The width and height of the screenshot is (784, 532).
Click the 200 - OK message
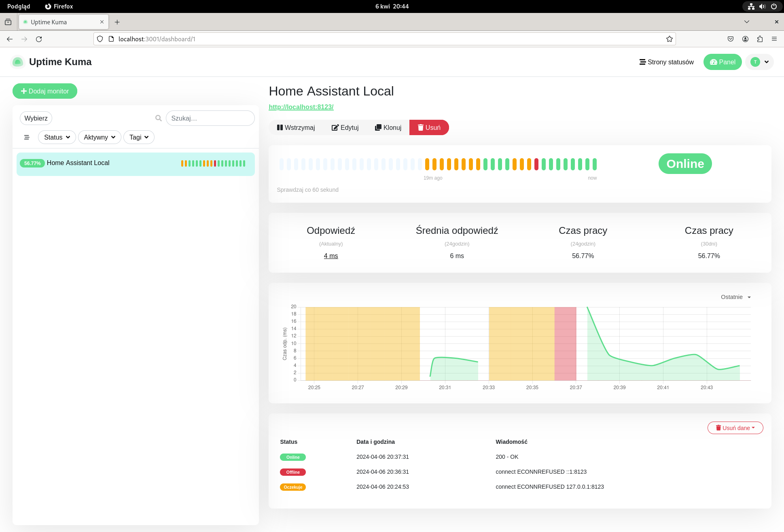click(x=507, y=457)
